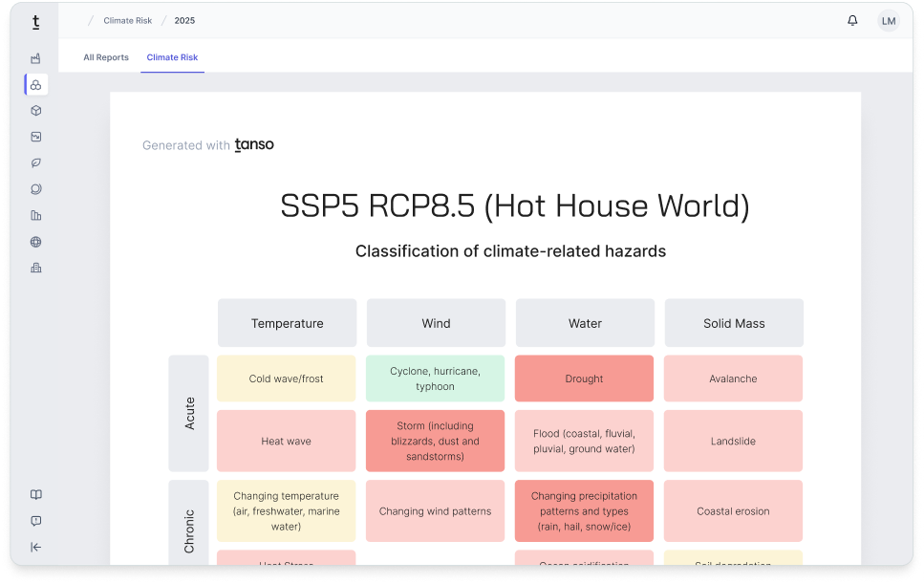Select the Changing precipitation patterns cell

(x=585, y=511)
